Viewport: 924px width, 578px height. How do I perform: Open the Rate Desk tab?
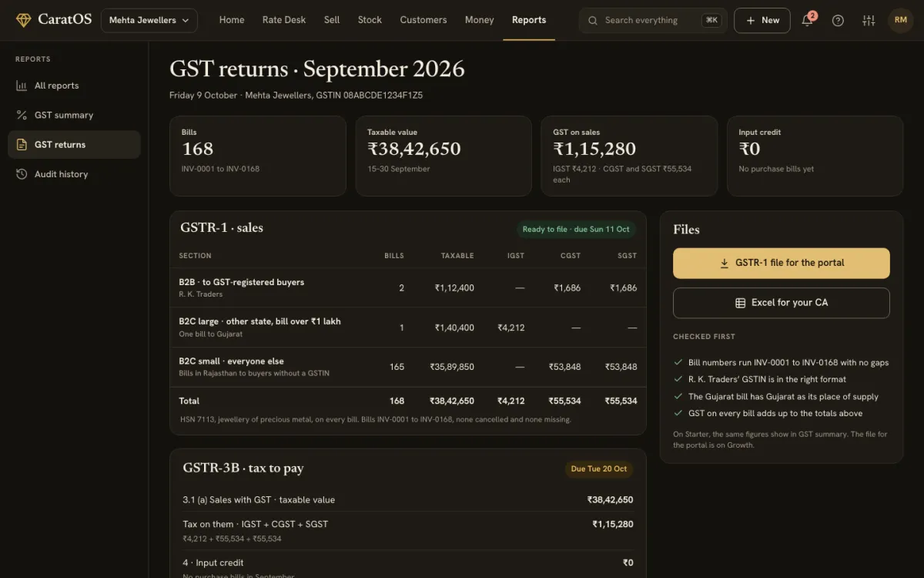coord(284,20)
